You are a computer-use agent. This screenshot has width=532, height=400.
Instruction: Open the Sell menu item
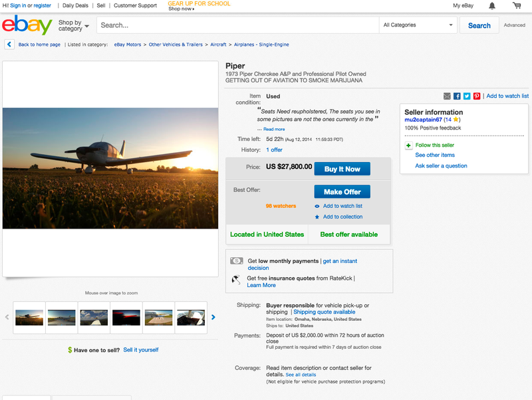click(x=101, y=5)
